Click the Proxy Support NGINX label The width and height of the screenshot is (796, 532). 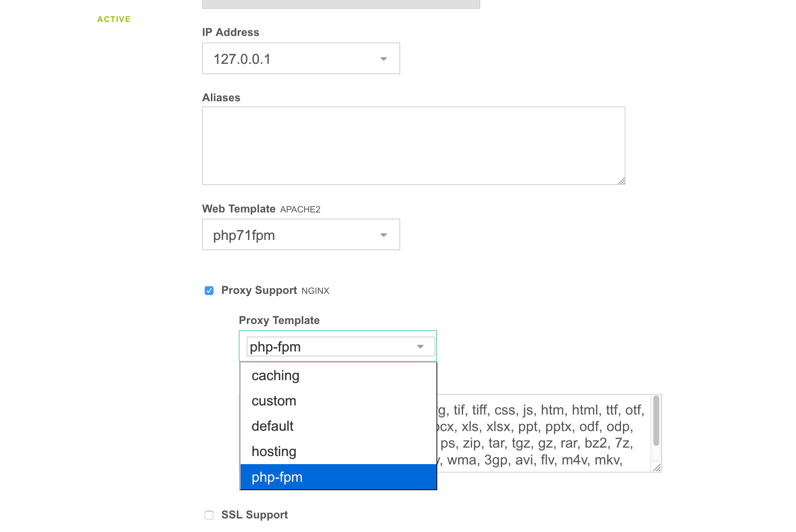tap(275, 291)
